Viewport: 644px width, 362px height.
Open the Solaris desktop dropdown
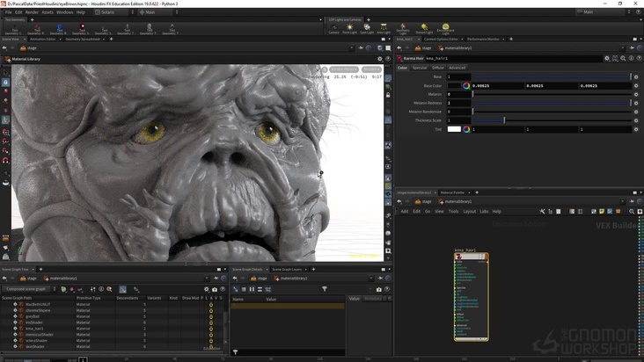(x=114, y=12)
